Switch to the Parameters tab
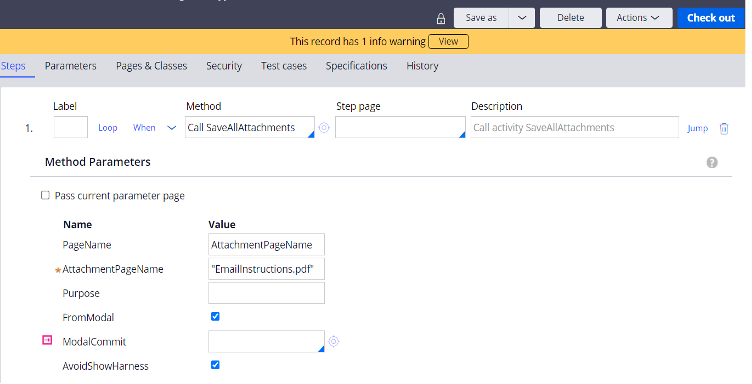 (70, 66)
